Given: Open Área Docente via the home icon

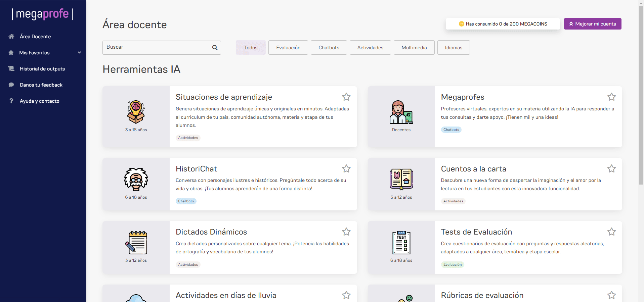Looking at the screenshot, I should pos(11,36).
